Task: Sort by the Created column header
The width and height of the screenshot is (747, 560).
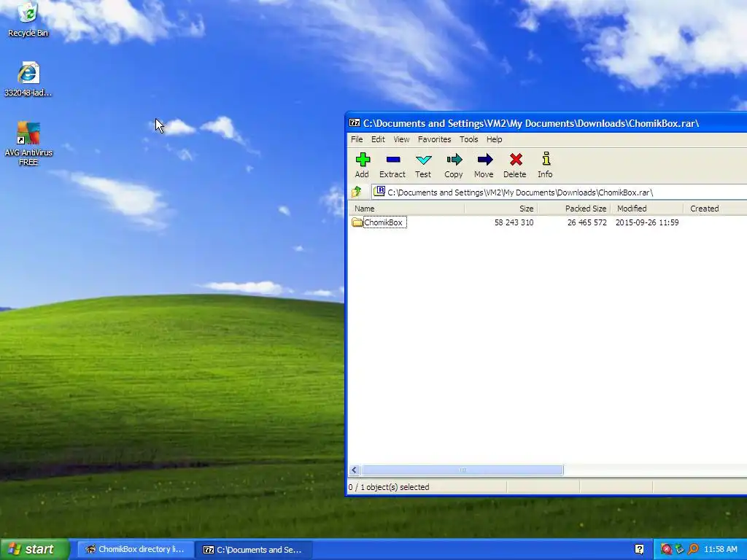Action: [715, 209]
